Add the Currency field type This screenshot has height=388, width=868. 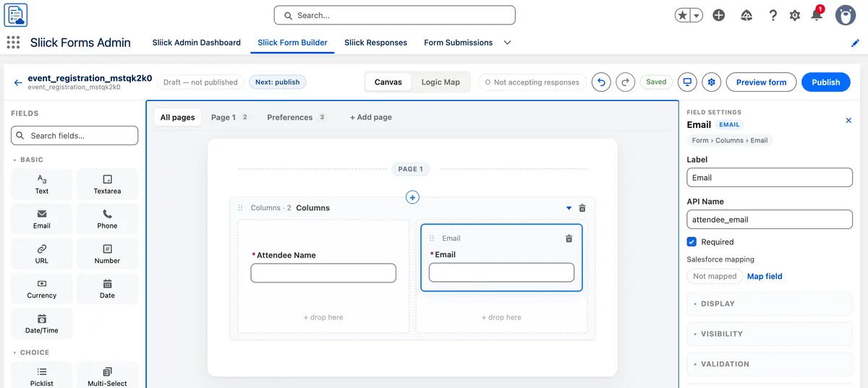pyautogui.click(x=42, y=289)
